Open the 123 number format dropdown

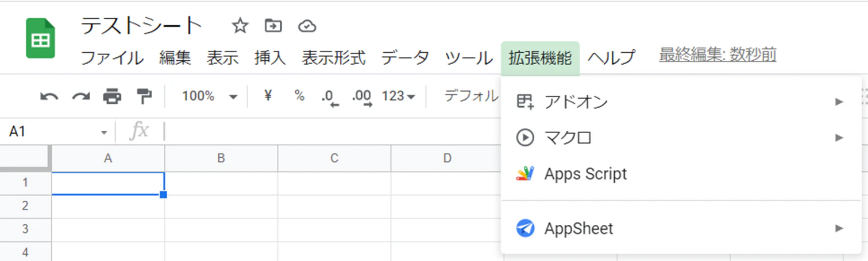pyautogui.click(x=399, y=96)
